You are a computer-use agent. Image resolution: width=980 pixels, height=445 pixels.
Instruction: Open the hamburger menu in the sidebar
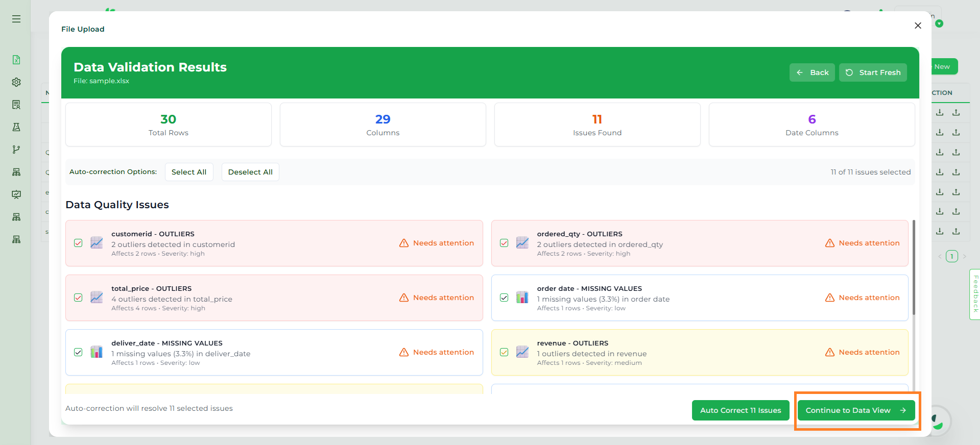point(16,19)
